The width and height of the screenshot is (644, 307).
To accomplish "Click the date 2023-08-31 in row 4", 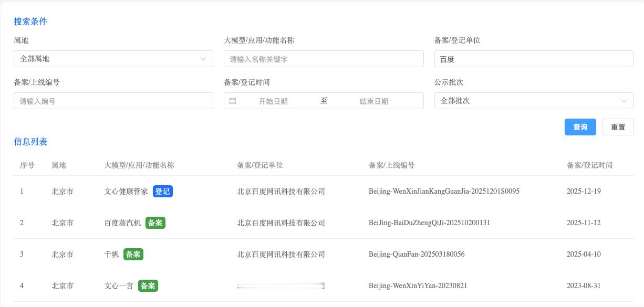I will point(584,286).
